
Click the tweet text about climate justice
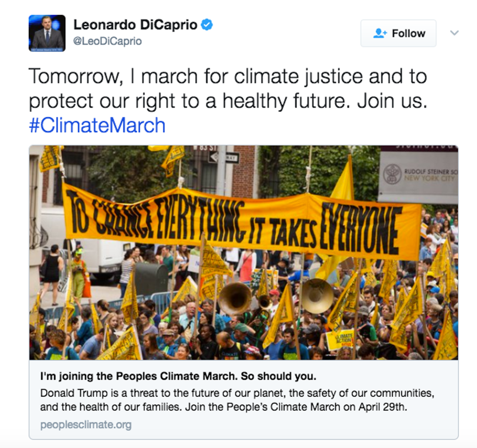pos(228,88)
